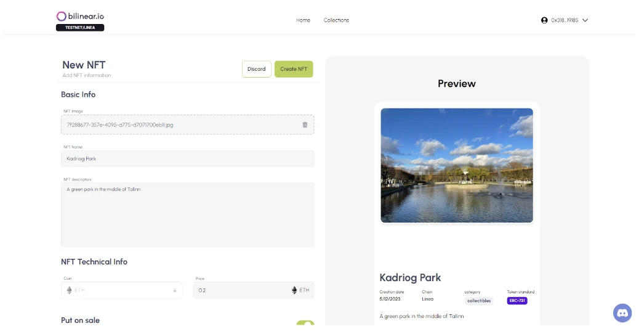
Task: Click the Kadriog Park preview title
Action: 410,278
